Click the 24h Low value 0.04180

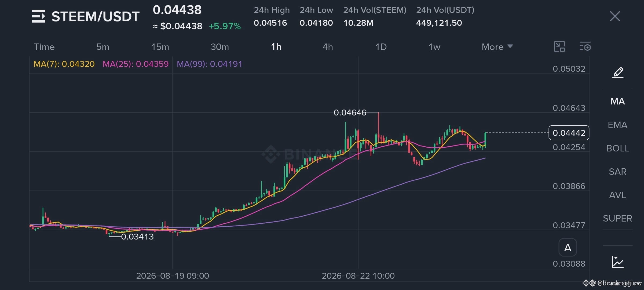pyautogui.click(x=316, y=23)
